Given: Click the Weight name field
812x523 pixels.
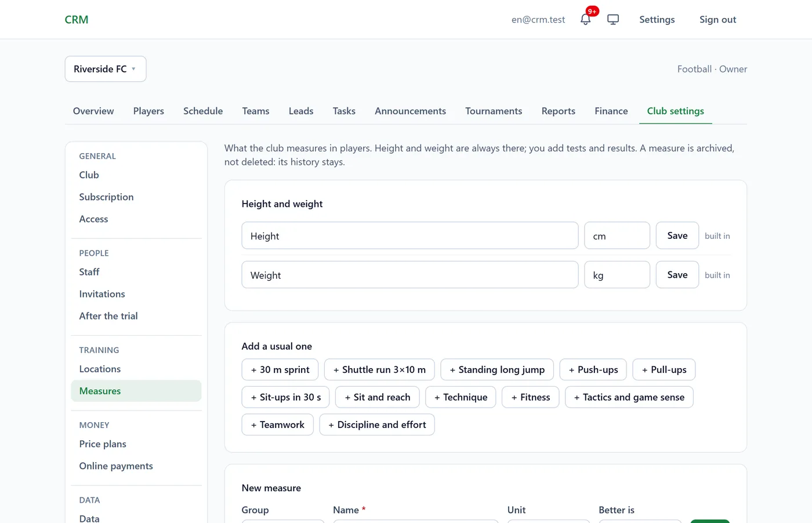Looking at the screenshot, I should (410, 275).
